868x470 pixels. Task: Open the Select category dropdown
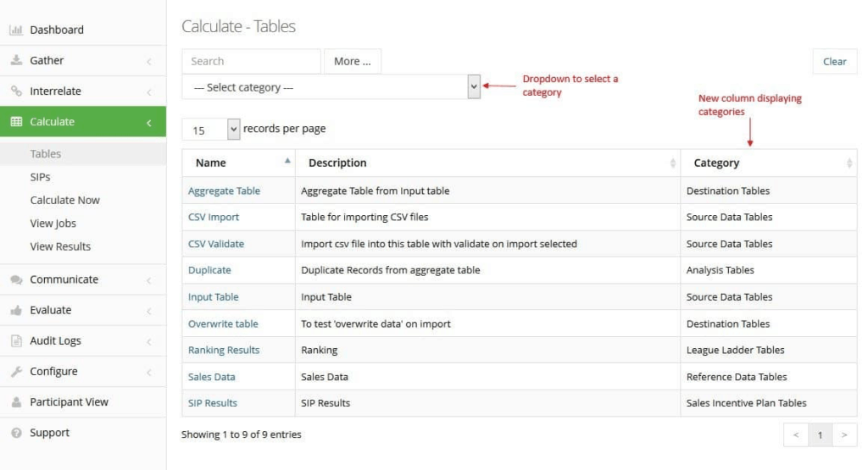(331, 87)
